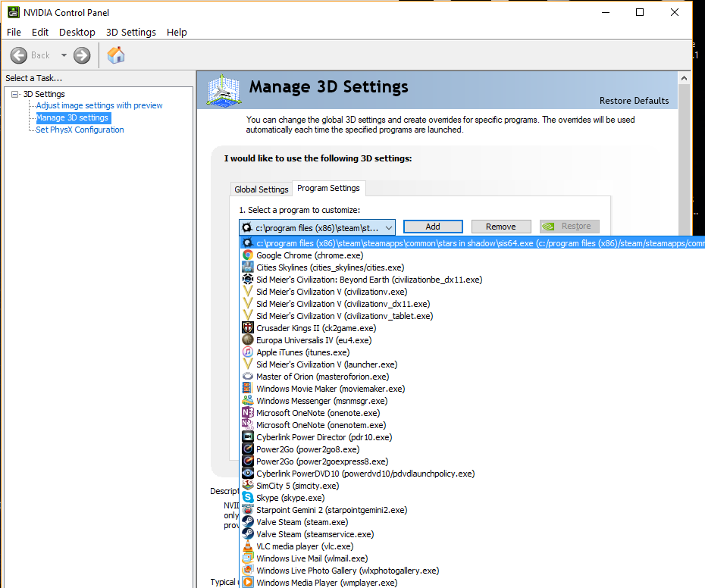
Task: Click the onenote.exe icon
Action: click(x=248, y=413)
